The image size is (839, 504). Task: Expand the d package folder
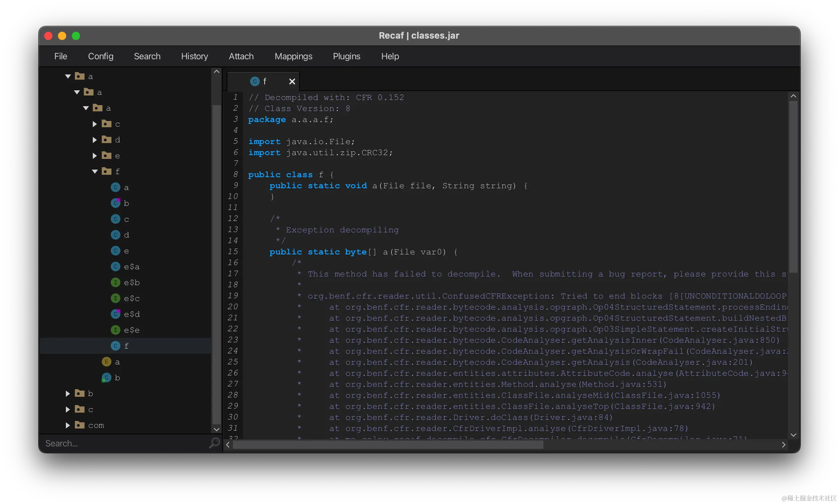point(95,140)
